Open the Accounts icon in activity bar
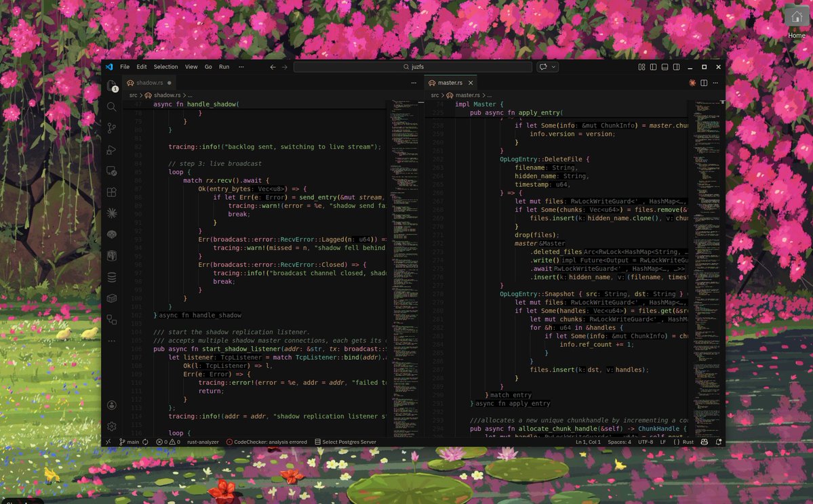This screenshot has height=504, width=813. click(x=111, y=405)
